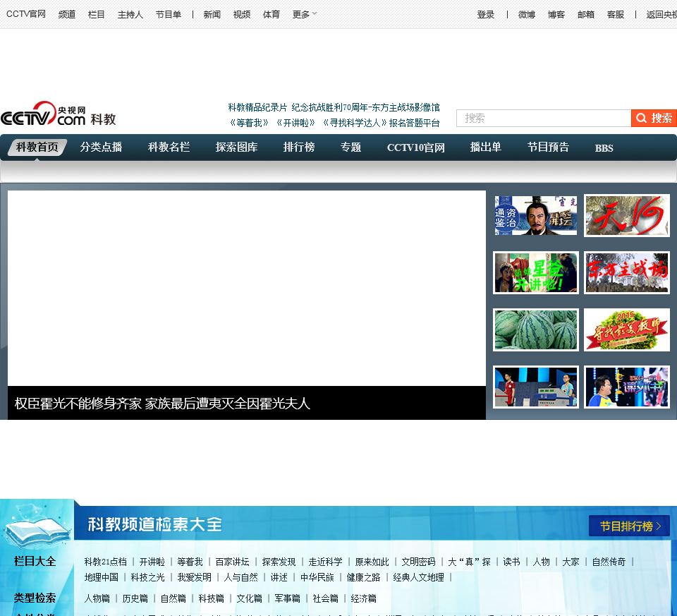The image size is (677, 616).
Task: Select 历史篇 in 类型检索
Action: [x=135, y=598]
